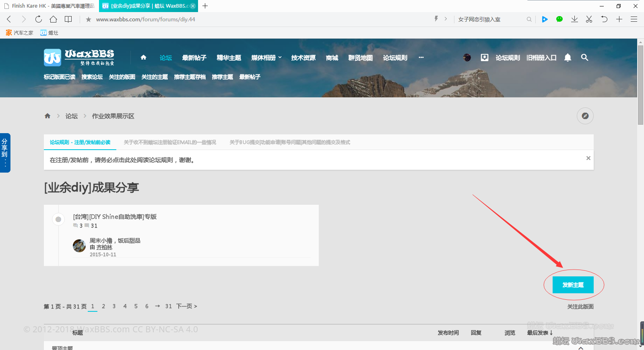644x350 pixels.
Task: Click the search magnifier in browser search box
Action: (529, 19)
